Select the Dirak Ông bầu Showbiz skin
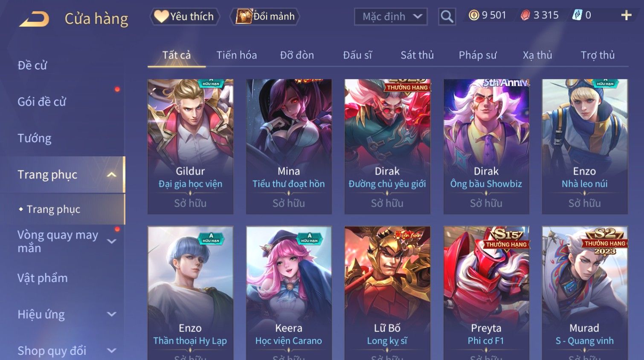 click(486, 146)
